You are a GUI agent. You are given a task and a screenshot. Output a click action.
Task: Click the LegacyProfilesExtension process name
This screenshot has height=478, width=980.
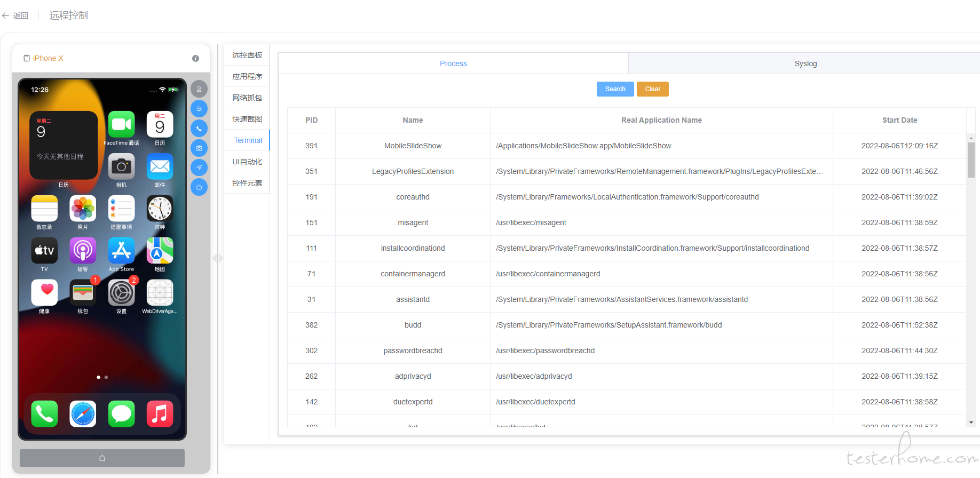(413, 171)
